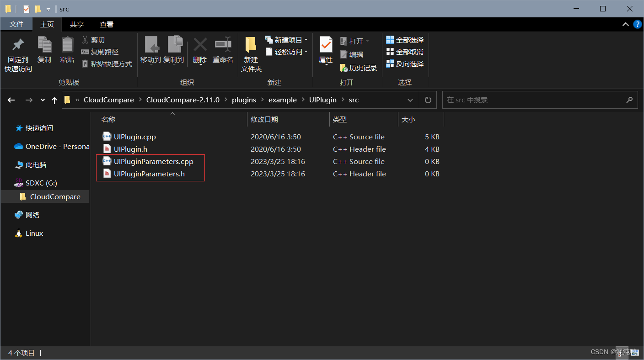Switch to the Share (共享) tab
This screenshot has width=644, height=360.
click(77, 24)
